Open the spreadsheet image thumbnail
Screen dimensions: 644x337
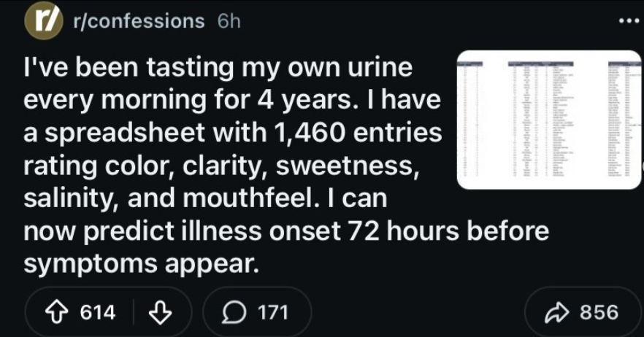point(548,120)
